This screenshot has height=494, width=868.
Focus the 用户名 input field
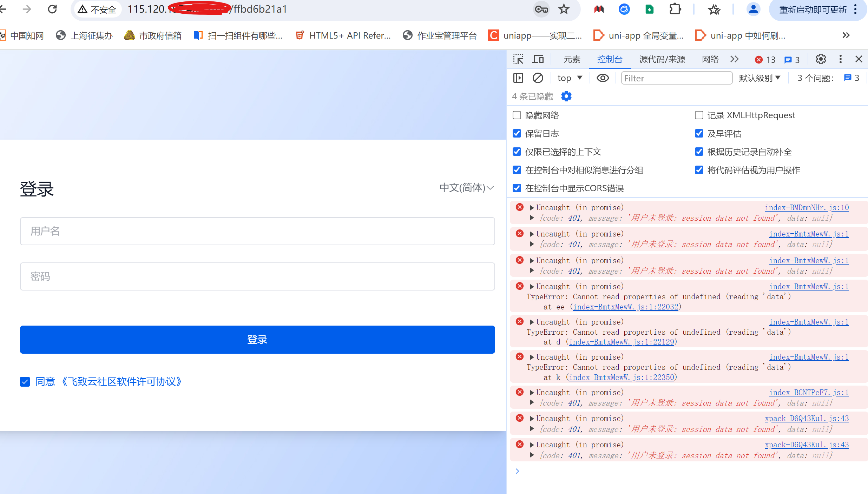[257, 231]
